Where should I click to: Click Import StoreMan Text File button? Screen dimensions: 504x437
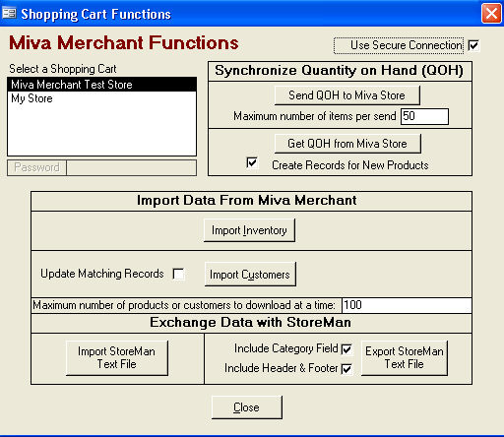pos(117,358)
